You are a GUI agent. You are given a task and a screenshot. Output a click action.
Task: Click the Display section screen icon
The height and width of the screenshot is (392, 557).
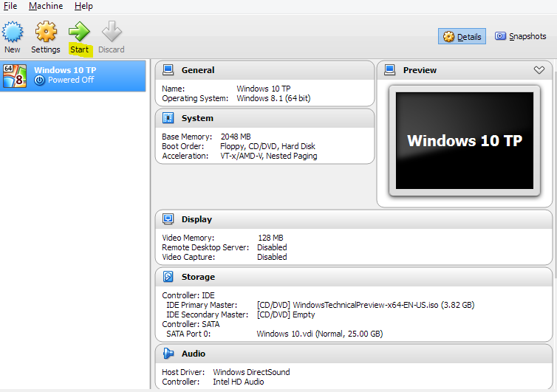point(168,219)
